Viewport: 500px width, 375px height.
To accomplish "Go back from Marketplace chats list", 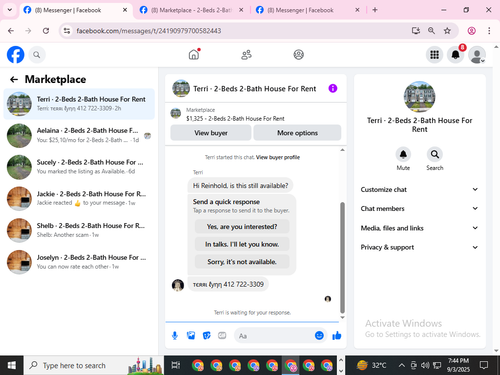I will click(14, 79).
